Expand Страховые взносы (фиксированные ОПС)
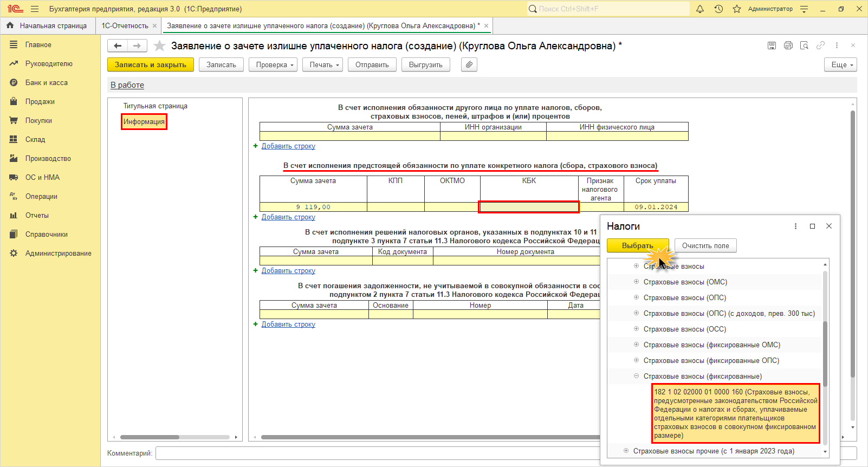The width and height of the screenshot is (868, 467). pos(637,360)
